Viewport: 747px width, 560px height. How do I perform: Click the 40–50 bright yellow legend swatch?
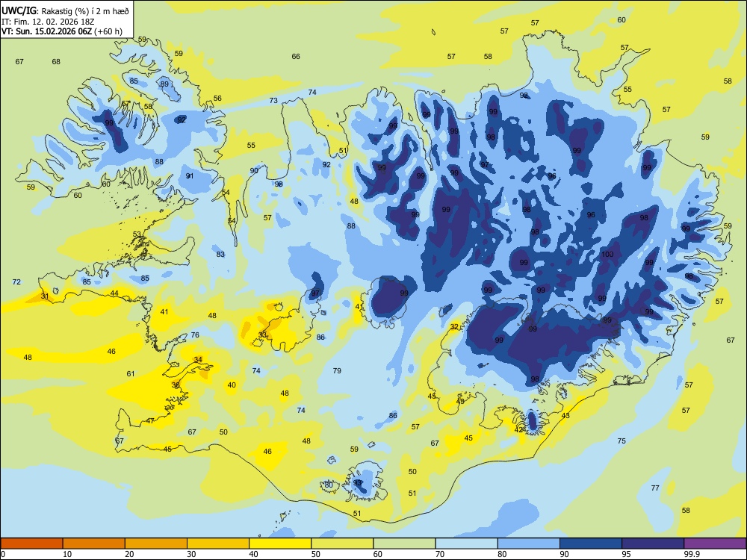[280, 544]
